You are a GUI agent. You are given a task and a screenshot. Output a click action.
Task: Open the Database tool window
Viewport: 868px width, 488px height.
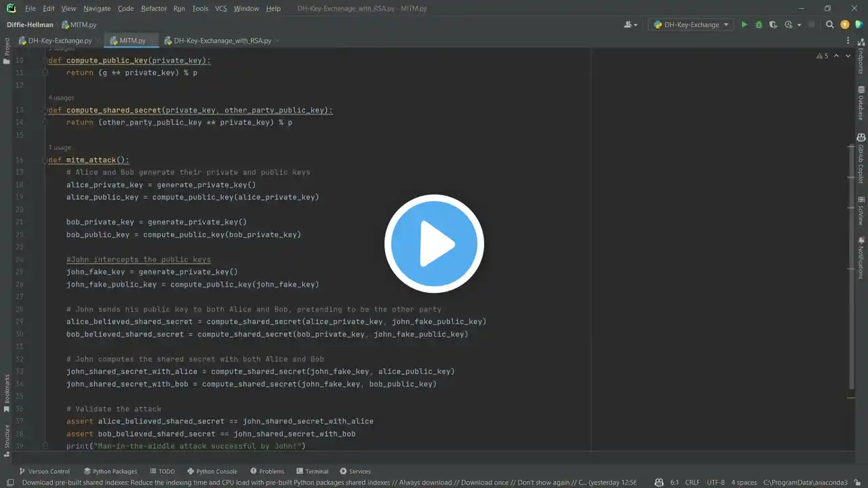[x=861, y=103]
